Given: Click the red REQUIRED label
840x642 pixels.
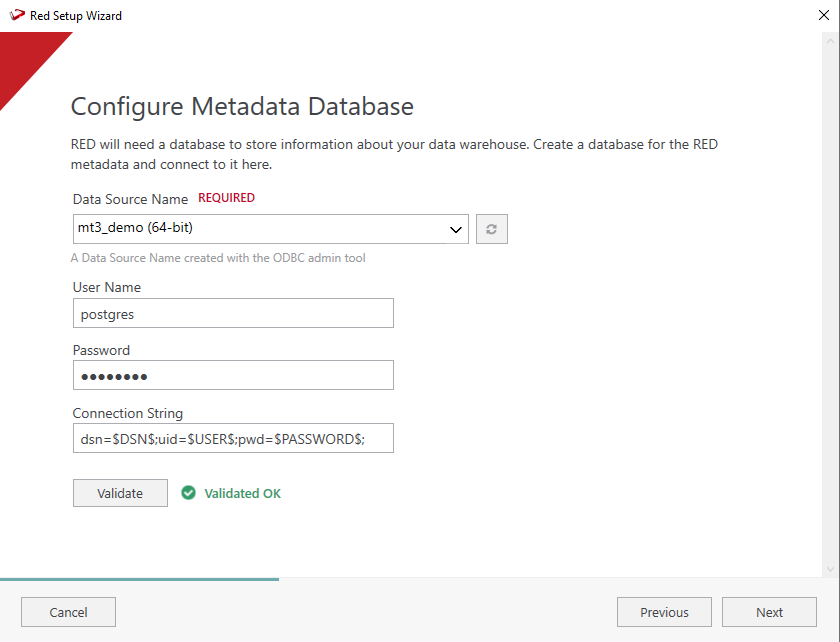Looking at the screenshot, I should pyautogui.click(x=226, y=198).
